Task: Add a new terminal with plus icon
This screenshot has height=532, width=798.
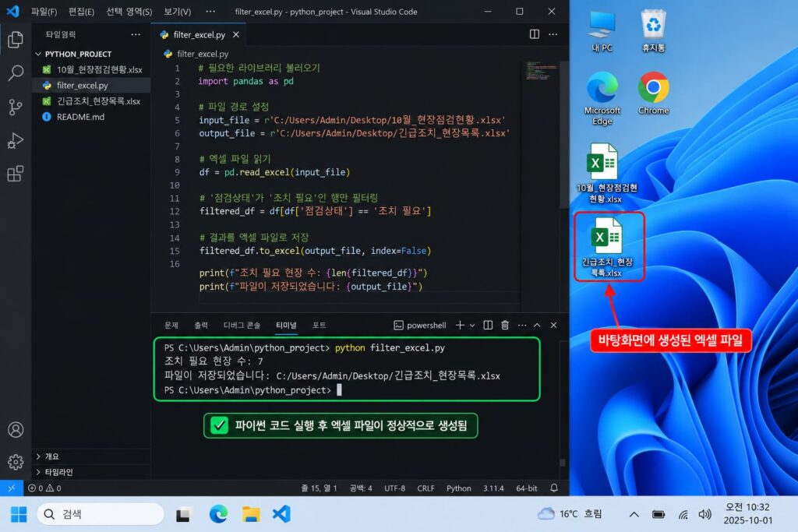Action: click(x=460, y=325)
